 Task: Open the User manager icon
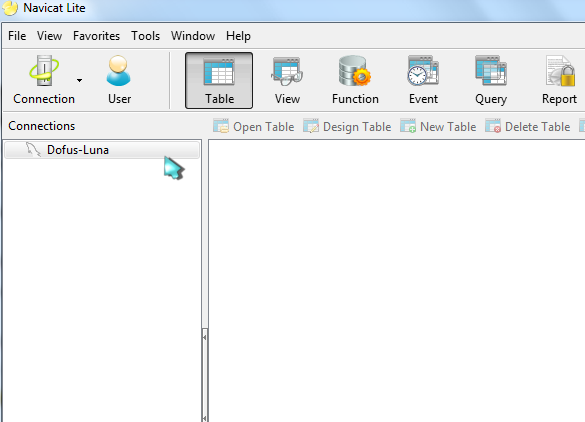(x=119, y=80)
